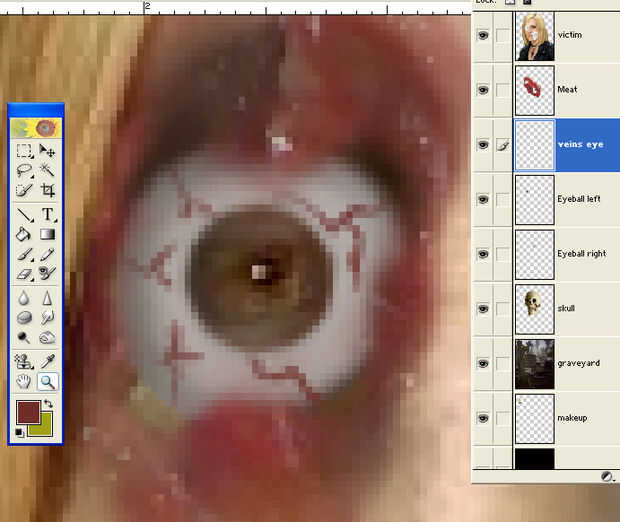The width and height of the screenshot is (620, 522).
Task: Select the skull layer thumbnail
Action: coord(535,309)
